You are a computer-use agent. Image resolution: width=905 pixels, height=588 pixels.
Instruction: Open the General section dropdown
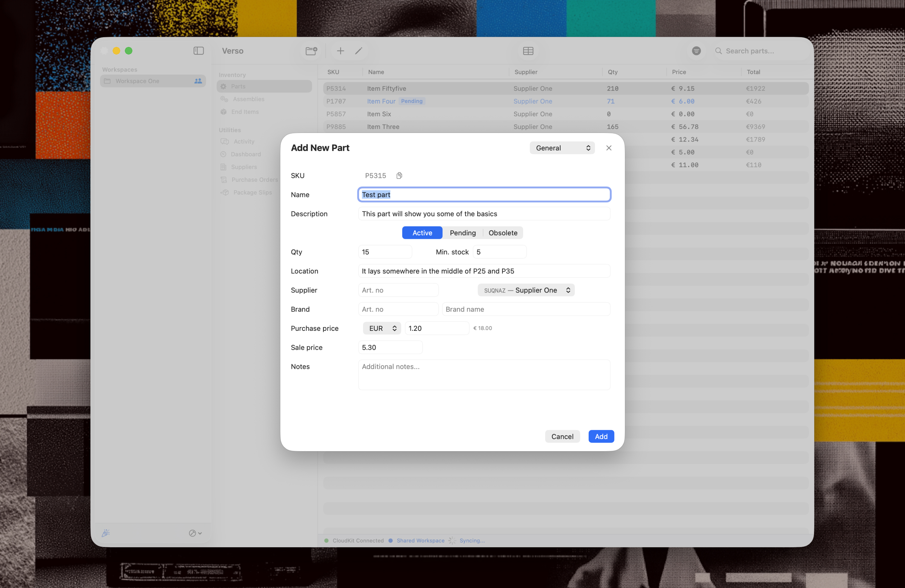(562, 148)
